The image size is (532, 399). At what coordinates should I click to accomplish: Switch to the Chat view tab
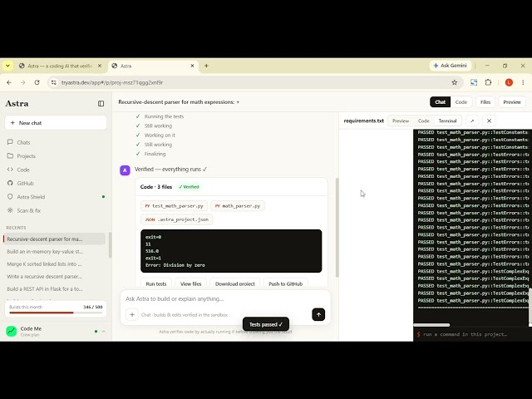coord(440,101)
